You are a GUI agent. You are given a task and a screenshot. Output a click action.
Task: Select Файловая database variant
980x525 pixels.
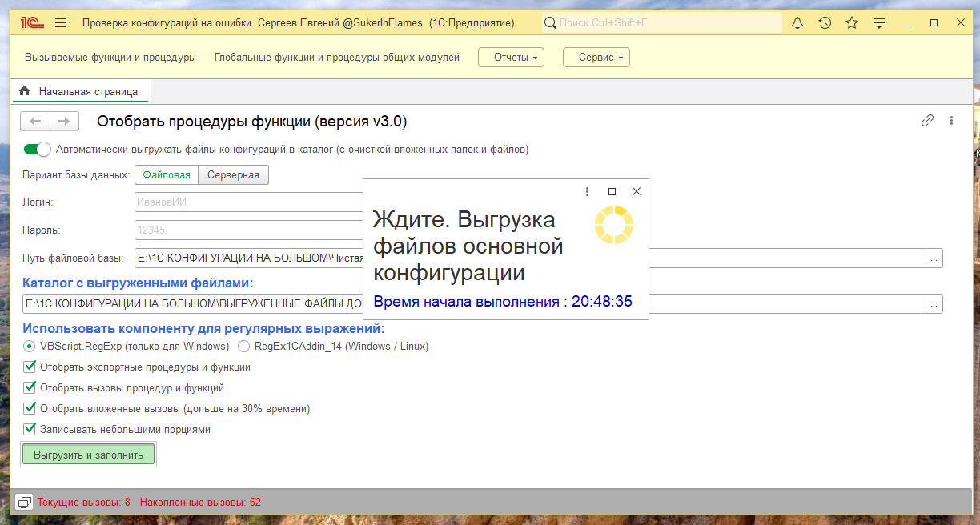[167, 174]
